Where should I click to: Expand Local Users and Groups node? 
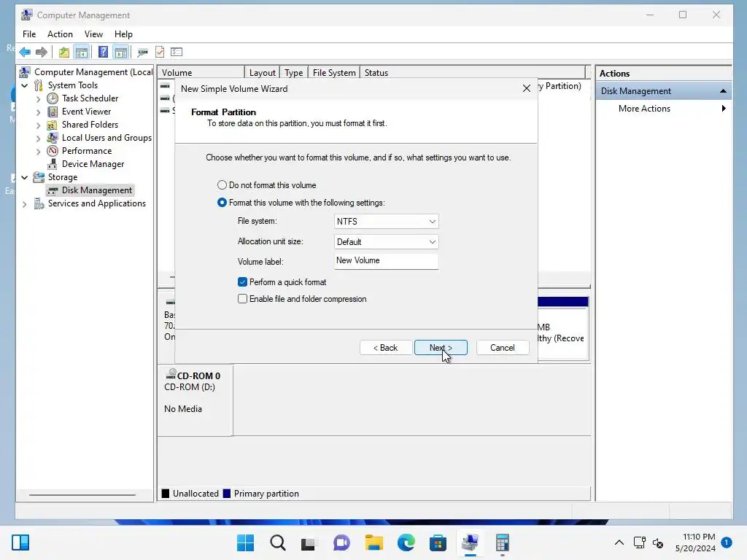pos(38,138)
